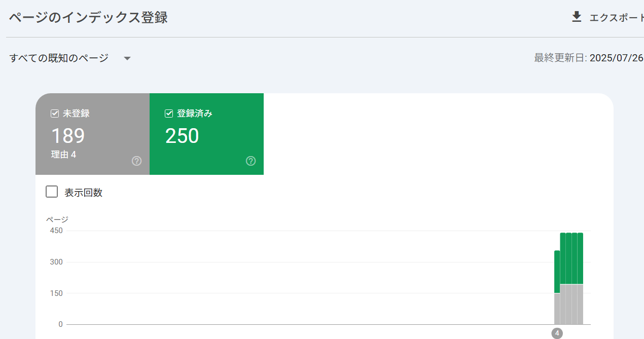The width and height of the screenshot is (644, 339).
Task: Click green segment of the rightmost chart bar
Action: pyautogui.click(x=580, y=258)
